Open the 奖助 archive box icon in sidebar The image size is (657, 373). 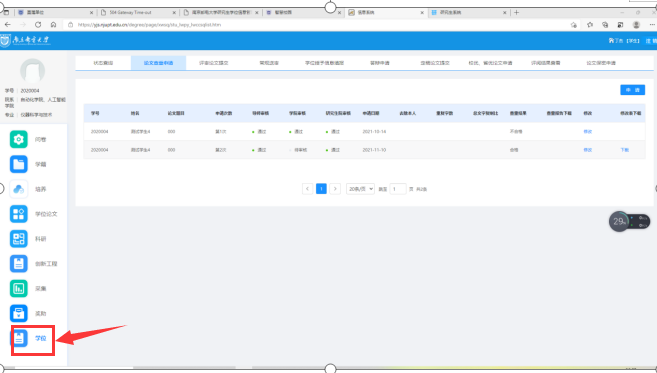(x=18, y=313)
